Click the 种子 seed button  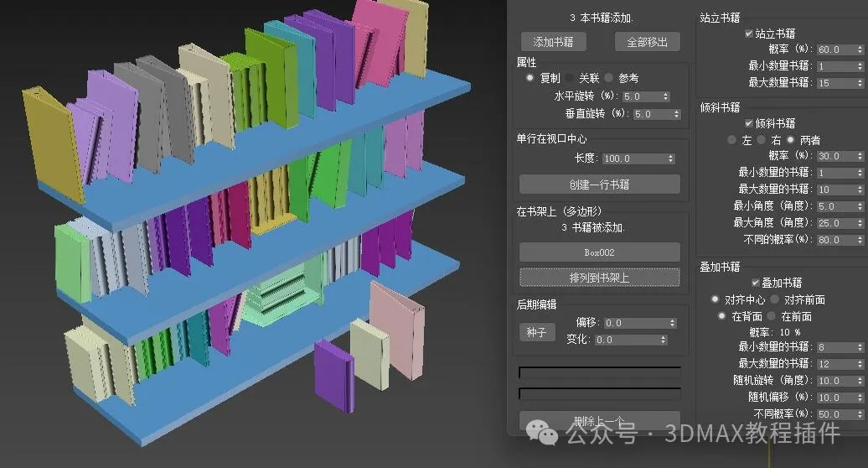[536, 332]
